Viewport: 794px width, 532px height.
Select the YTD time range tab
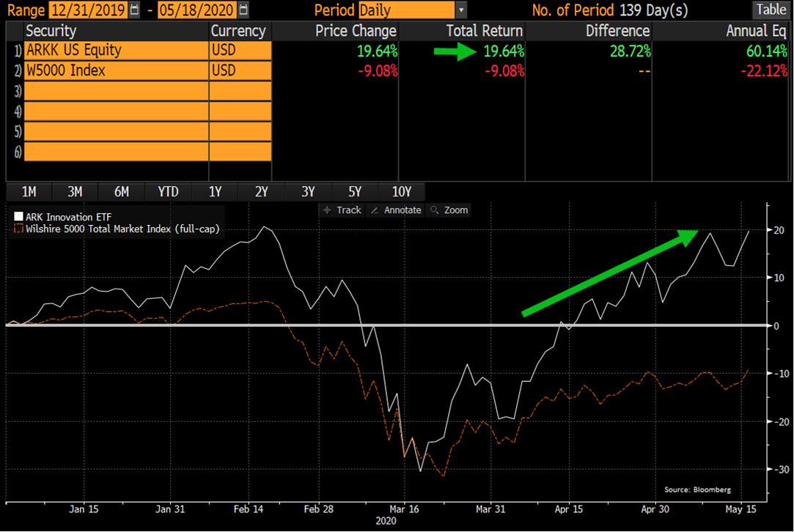(x=168, y=192)
